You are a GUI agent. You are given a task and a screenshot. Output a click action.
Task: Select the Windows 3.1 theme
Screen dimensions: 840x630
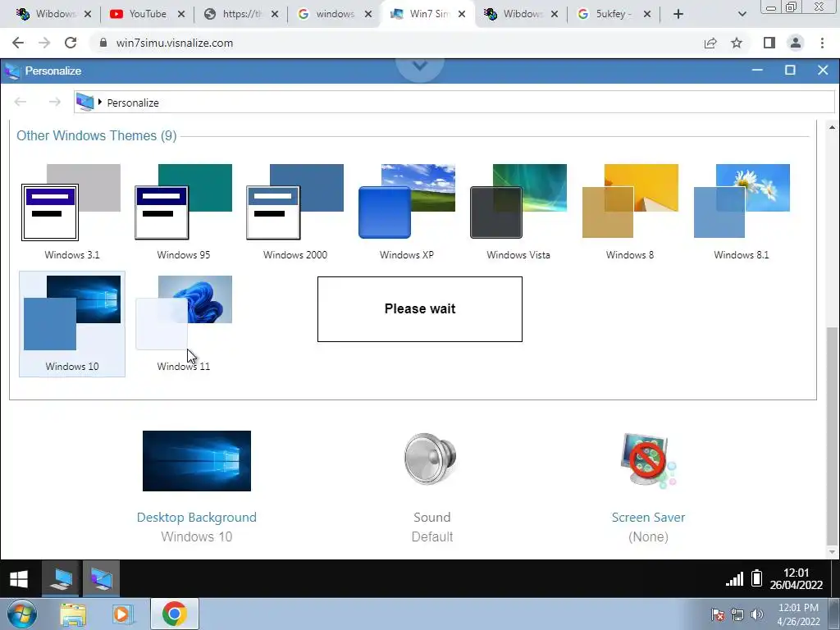(x=72, y=212)
